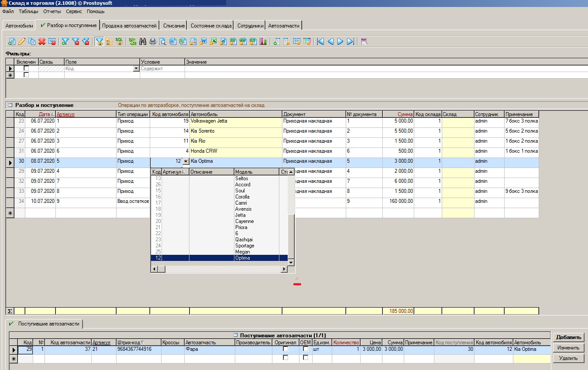Click the pencil edit record icon
588x370 pixels.
pyautogui.click(x=22, y=42)
